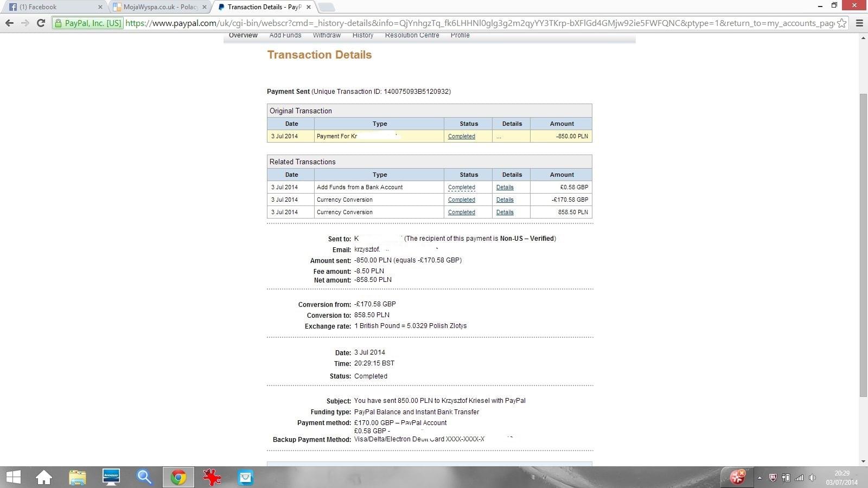Close the MojaWyspa.co.uk tab
Image resolution: width=868 pixels, height=488 pixels.
(205, 7)
